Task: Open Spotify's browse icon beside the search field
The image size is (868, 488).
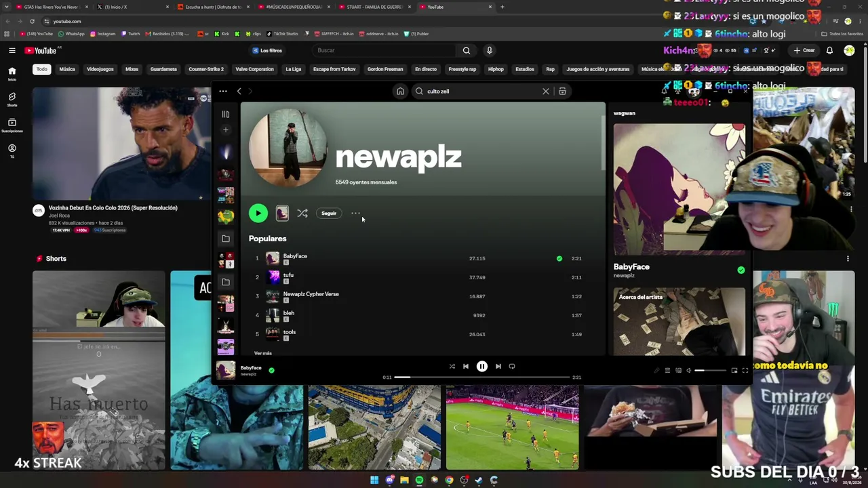Action: pyautogui.click(x=562, y=91)
